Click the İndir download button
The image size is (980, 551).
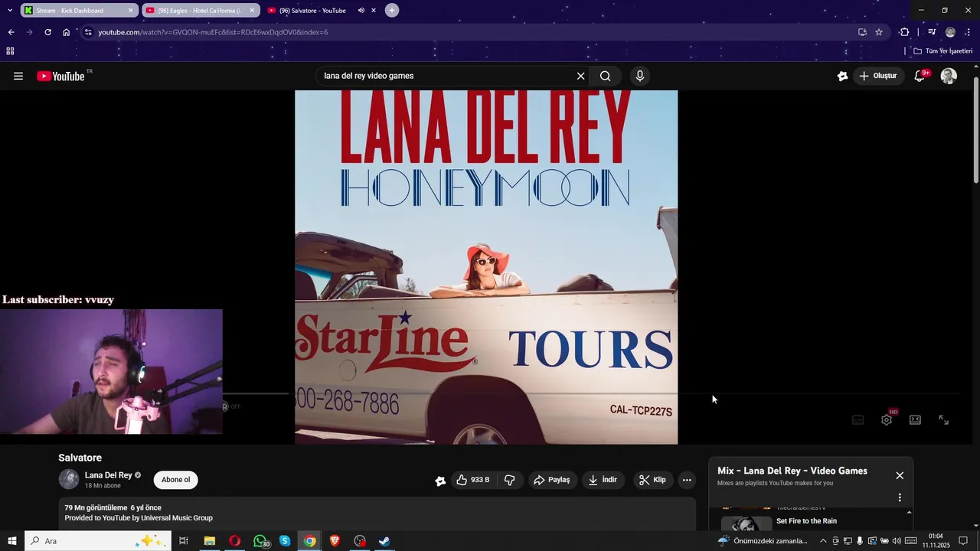click(603, 480)
